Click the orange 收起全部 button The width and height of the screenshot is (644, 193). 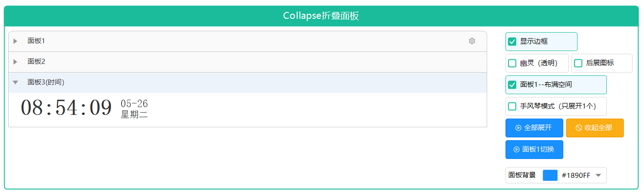tap(595, 128)
